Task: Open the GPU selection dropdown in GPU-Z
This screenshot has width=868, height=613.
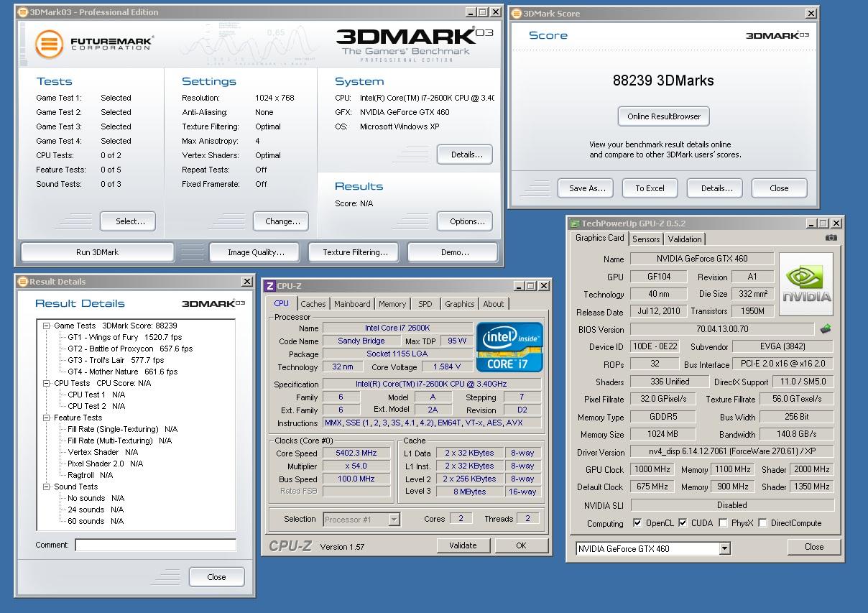Action: pos(724,549)
